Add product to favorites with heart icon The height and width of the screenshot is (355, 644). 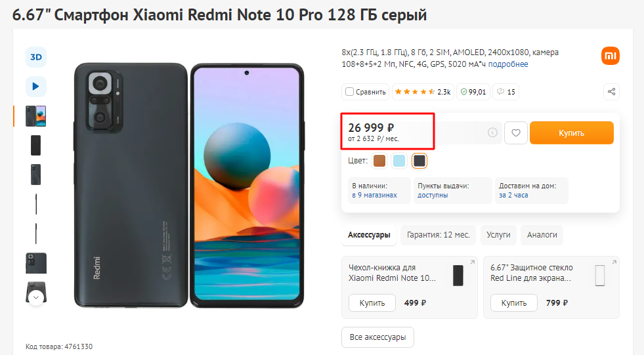[516, 133]
